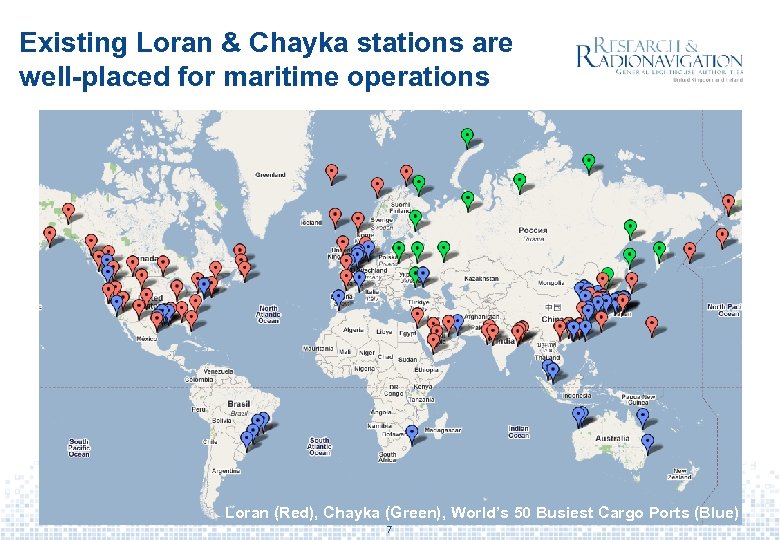The image size is (780, 540).
Task: Select the blue port pin by the Black Sea
Action: tap(423, 276)
